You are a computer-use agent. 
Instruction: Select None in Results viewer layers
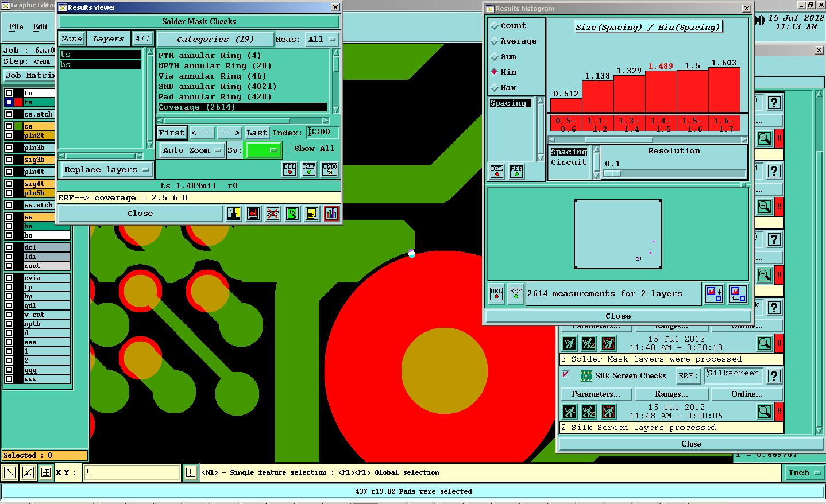(72, 39)
